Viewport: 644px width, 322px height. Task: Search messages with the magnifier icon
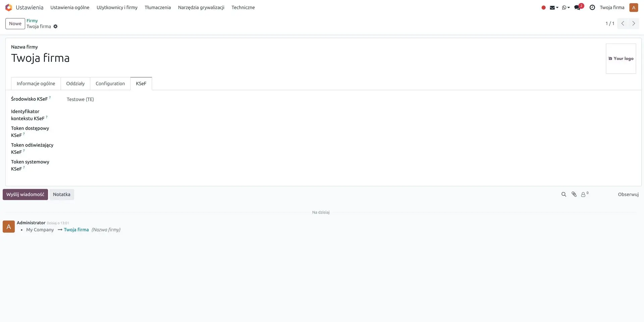564,194
